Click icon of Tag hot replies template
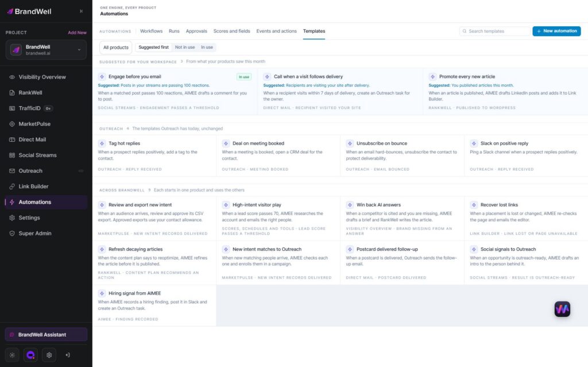 102,144
